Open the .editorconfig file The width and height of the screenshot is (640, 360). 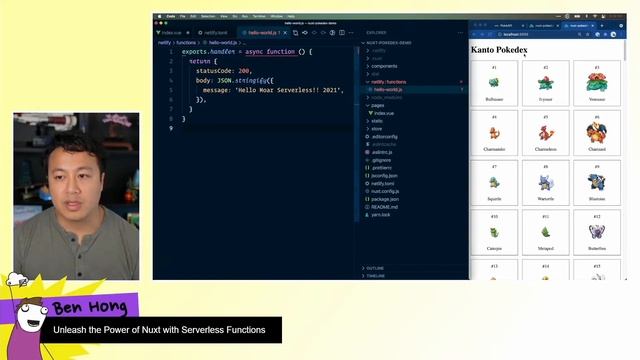tap(381, 137)
